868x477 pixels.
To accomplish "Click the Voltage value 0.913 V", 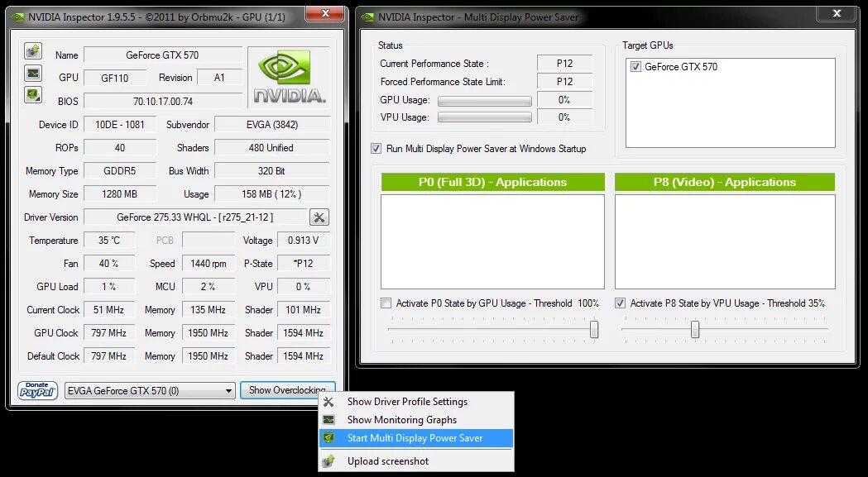I will coord(304,241).
